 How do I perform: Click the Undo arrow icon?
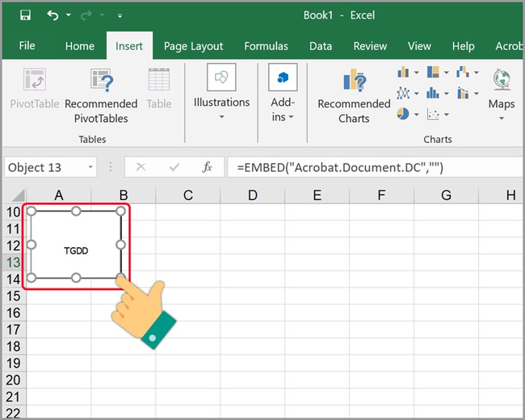coord(53,15)
